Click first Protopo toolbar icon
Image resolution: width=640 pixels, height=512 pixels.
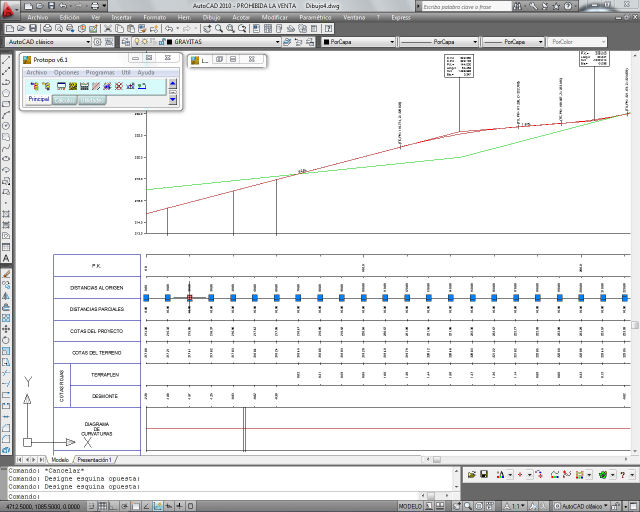(35, 86)
